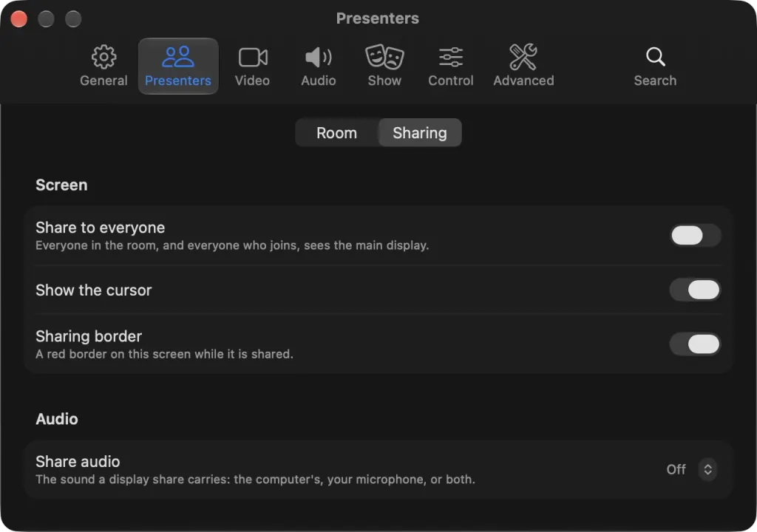Open the Advanced tools pane
This screenshot has height=532, width=757.
(524, 66)
